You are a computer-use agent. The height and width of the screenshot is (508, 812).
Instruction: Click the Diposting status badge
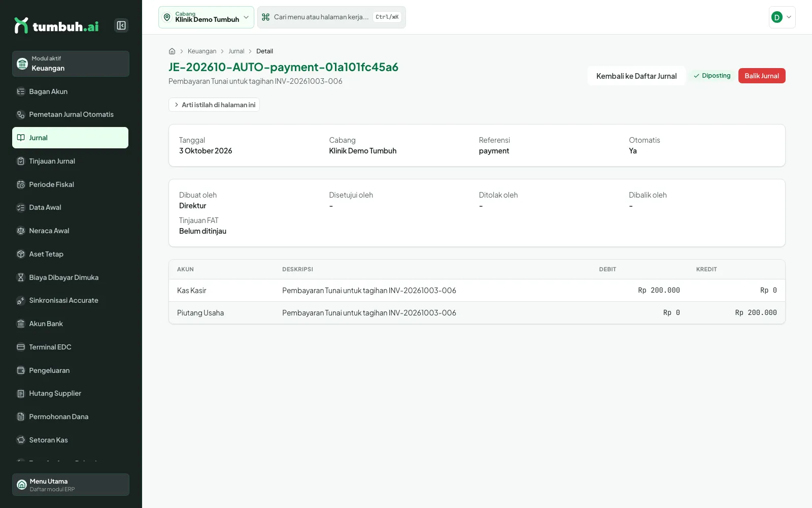pyautogui.click(x=712, y=76)
